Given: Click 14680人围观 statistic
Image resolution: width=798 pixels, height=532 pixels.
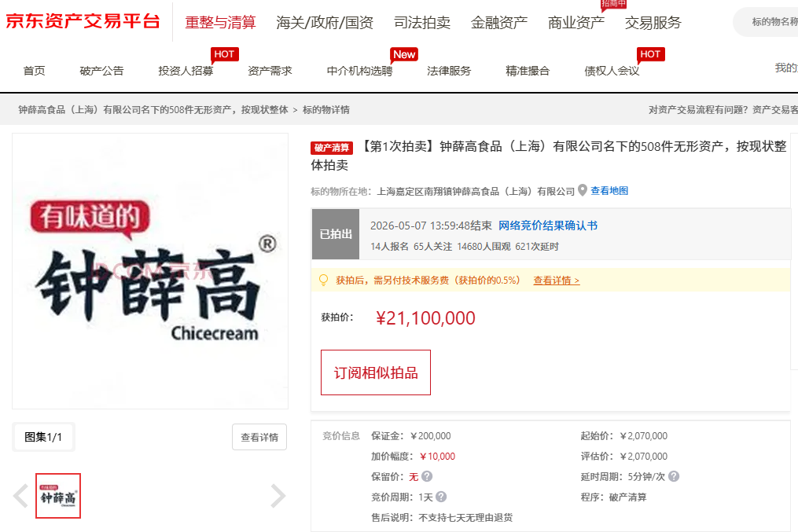Looking at the screenshot, I should point(484,246).
